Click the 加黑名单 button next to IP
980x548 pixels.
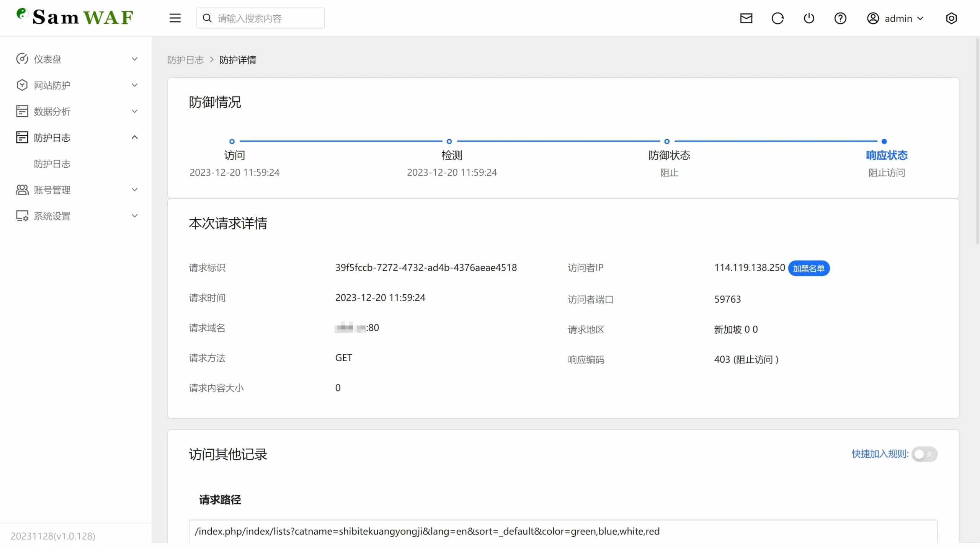pos(808,268)
